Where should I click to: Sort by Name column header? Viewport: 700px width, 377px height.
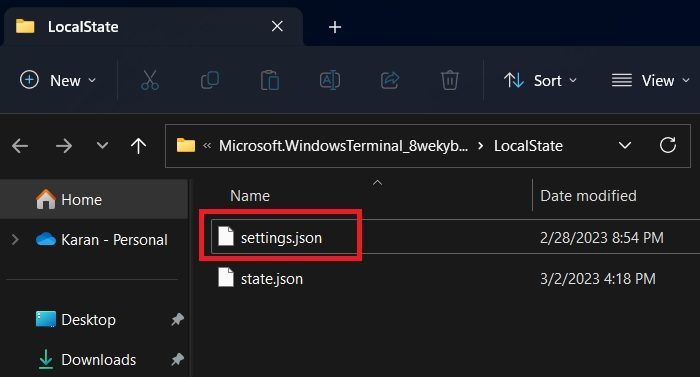tap(250, 196)
